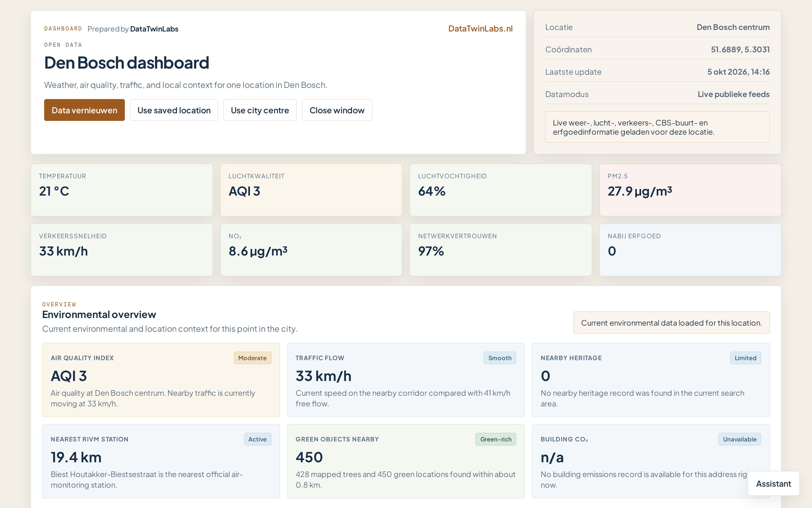Click the 'Live weer-, lucht-, verkeers-' status message

[x=657, y=127]
